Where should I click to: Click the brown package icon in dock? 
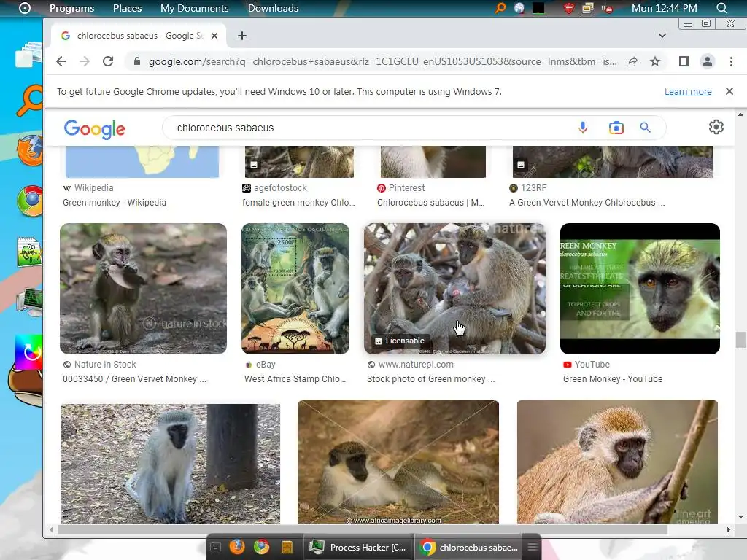coord(287,548)
